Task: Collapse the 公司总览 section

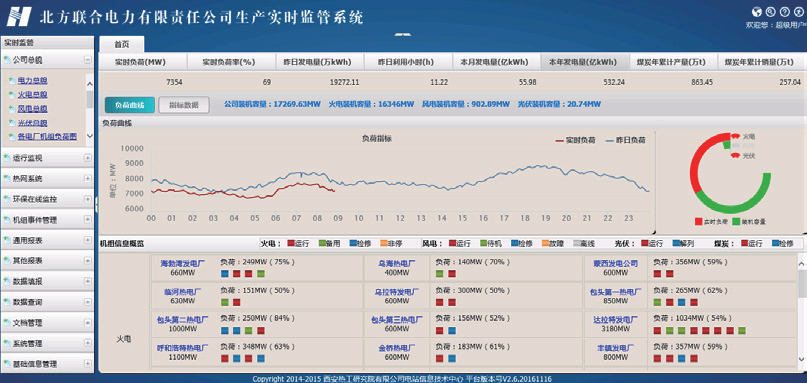Action: [x=87, y=60]
